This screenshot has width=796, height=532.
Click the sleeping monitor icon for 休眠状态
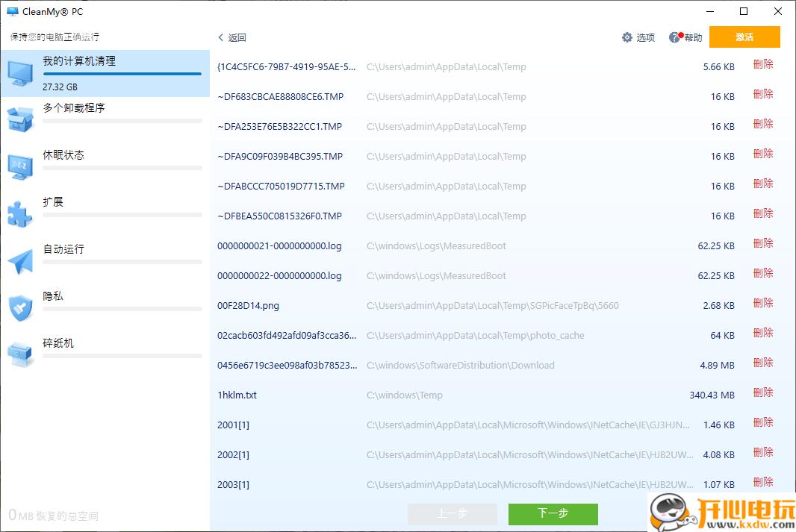[20, 166]
